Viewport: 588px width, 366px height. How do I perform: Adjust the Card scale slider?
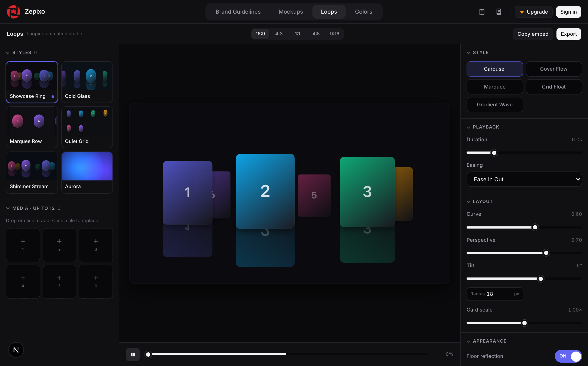(x=524, y=323)
